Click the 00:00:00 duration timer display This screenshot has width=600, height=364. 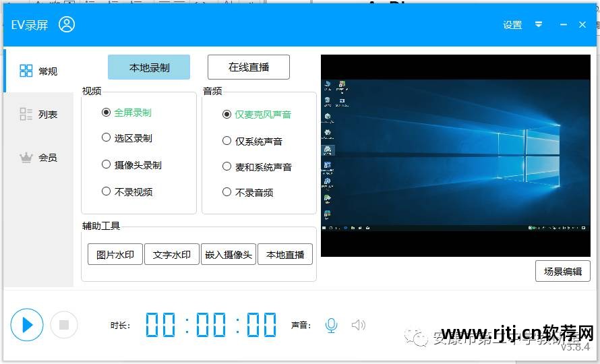pyautogui.click(x=211, y=325)
